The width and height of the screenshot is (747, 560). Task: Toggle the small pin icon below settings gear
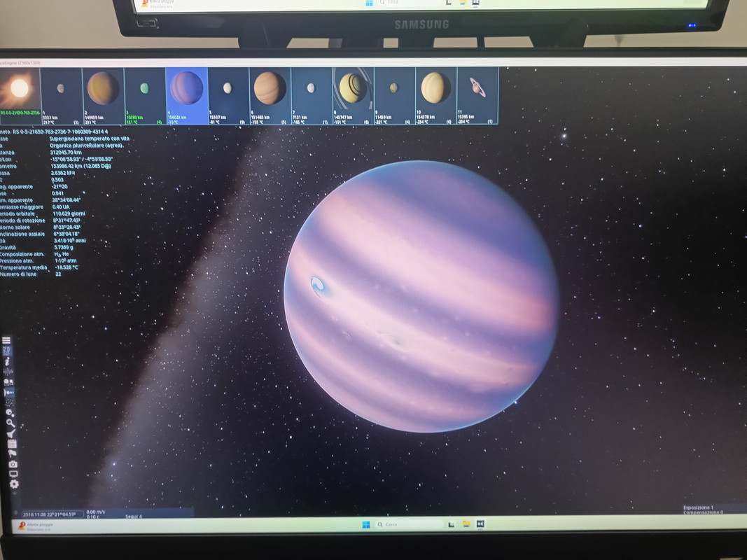point(14,493)
